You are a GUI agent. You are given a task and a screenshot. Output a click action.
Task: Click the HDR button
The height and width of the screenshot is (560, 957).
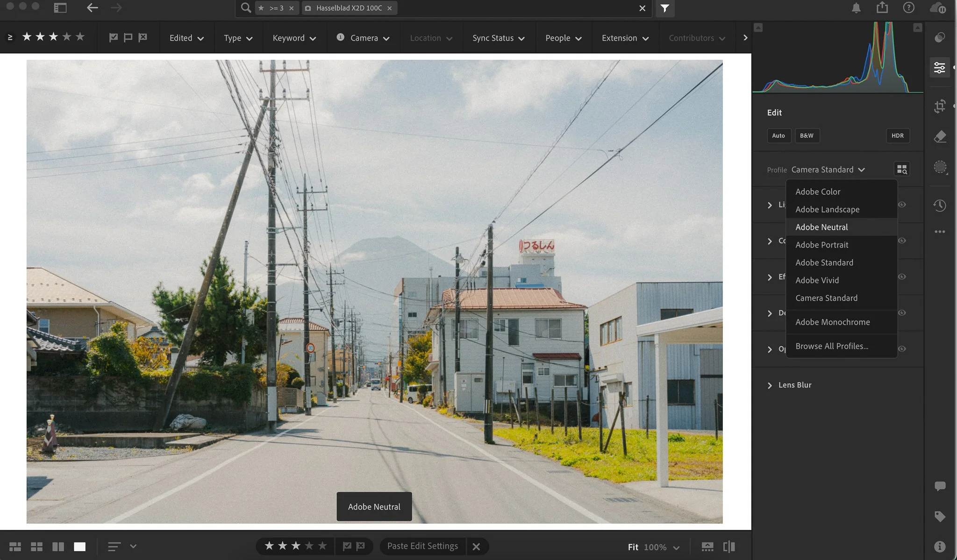click(897, 135)
